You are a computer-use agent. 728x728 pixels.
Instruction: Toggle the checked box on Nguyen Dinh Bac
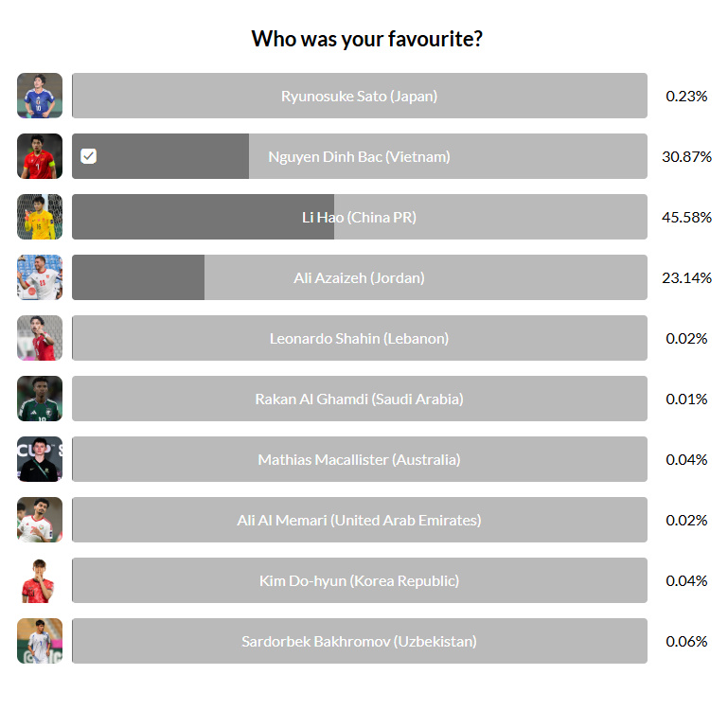[89, 156]
